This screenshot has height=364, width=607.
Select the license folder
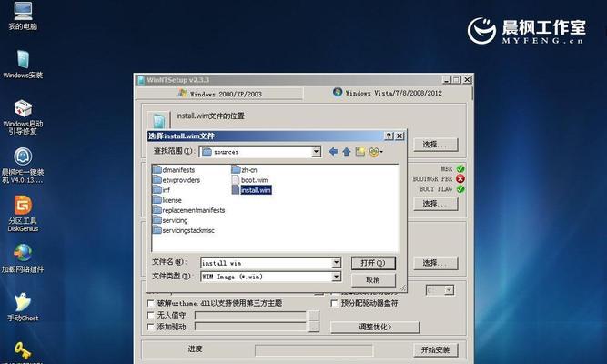(x=167, y=200)
